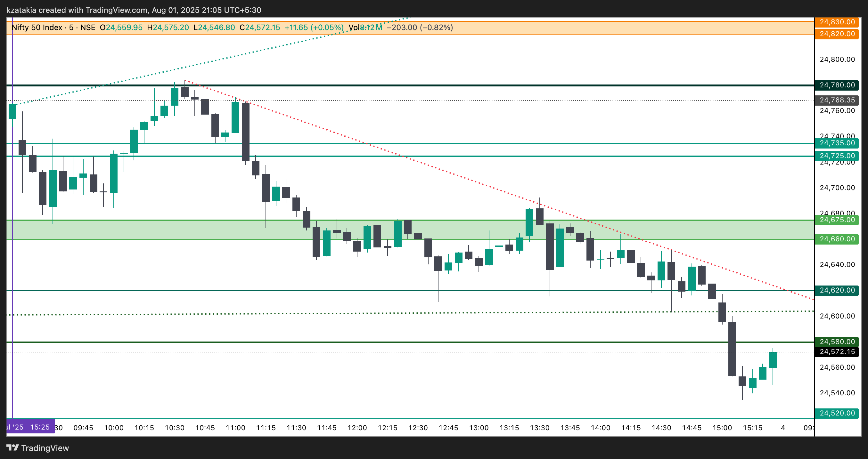Click the 24,760.00 axis price

click(837, 111)
